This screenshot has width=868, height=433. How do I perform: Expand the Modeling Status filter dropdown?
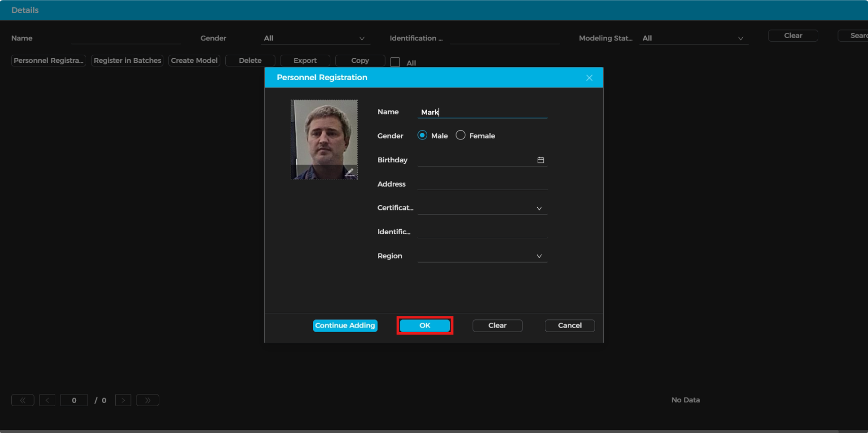[x=693, y=39]
